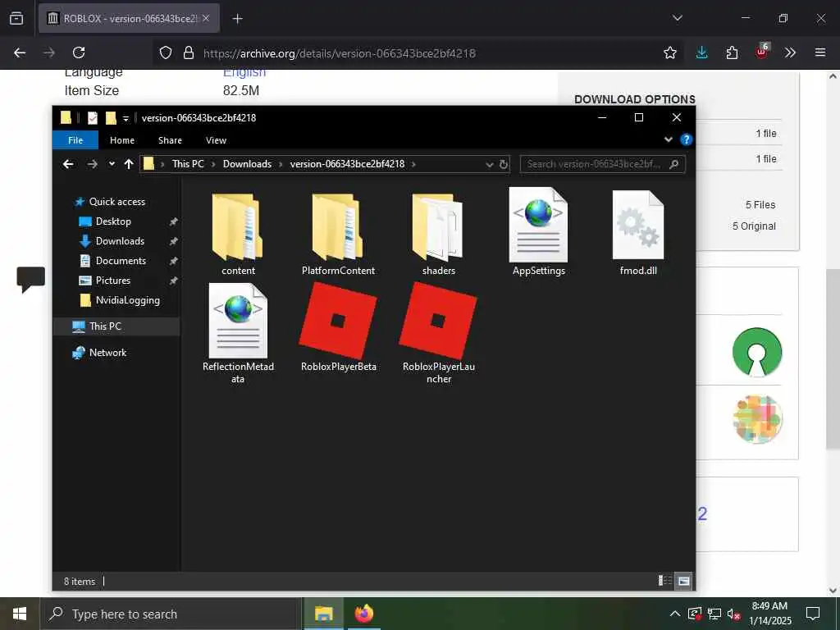Customize Quick Access Toolbar dropdown

click(126, 118)
